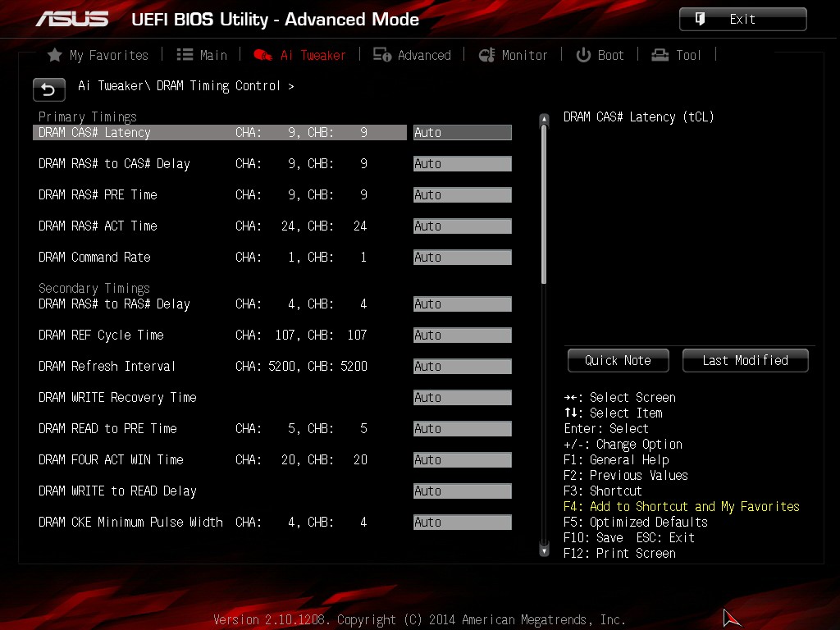Click DRAM CAS# Latency (tCL) help title
This screenshot has width=840, height=630.
coord(638,116)
